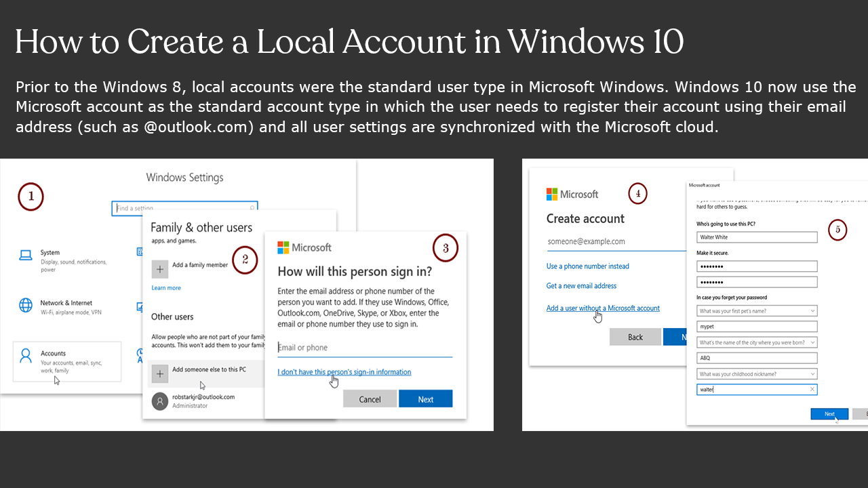Click the walter answer field
The height and width of the screenshot is (488, 868).
757,389
